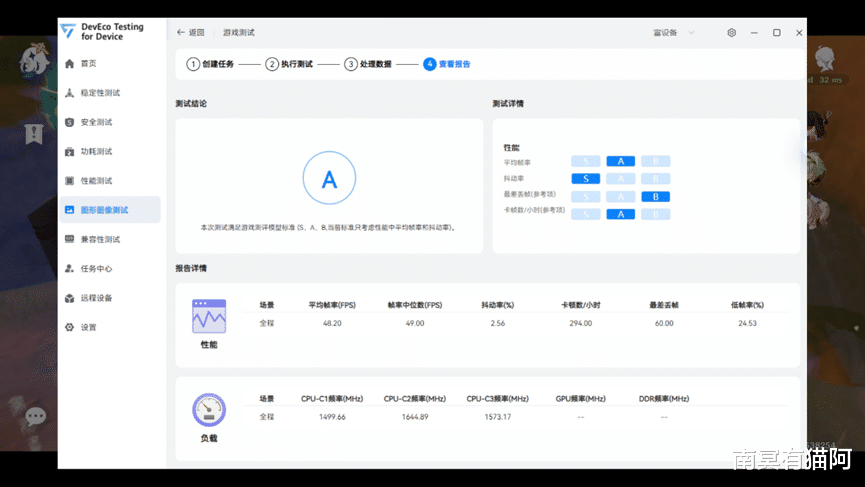Click the step 2 circle 执行测试
Viewport: 865px width, 487px height.
pyautogui.click(x=272, y=65)
